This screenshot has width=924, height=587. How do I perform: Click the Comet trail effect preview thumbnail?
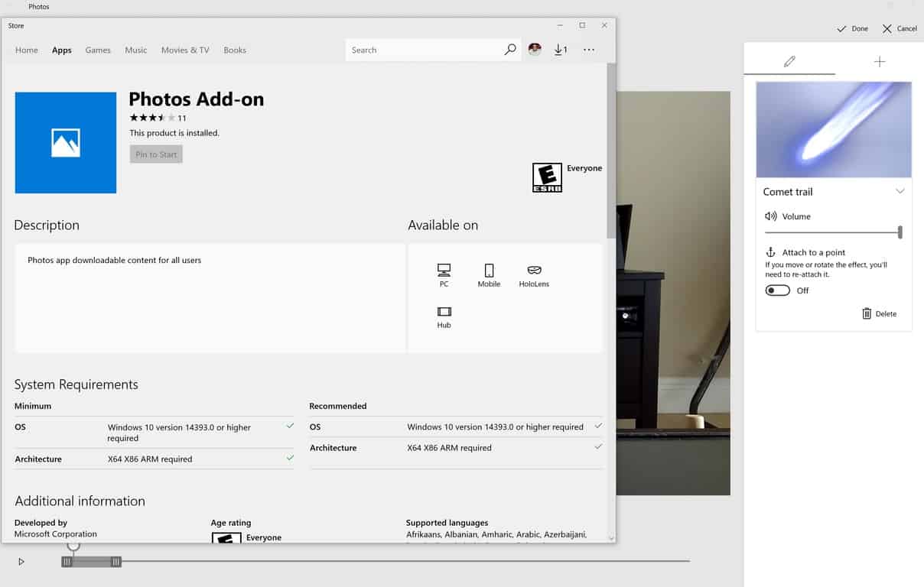point(834,129)
